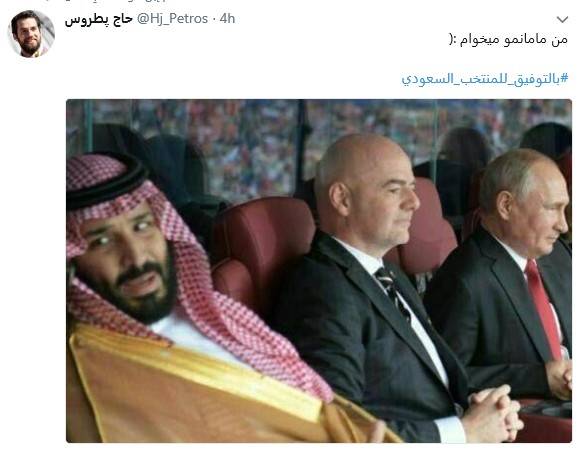The height and width of the screenshot is (454, 579).
Task: Click the solid red necktie in photo
Action: tap(543, 307)
